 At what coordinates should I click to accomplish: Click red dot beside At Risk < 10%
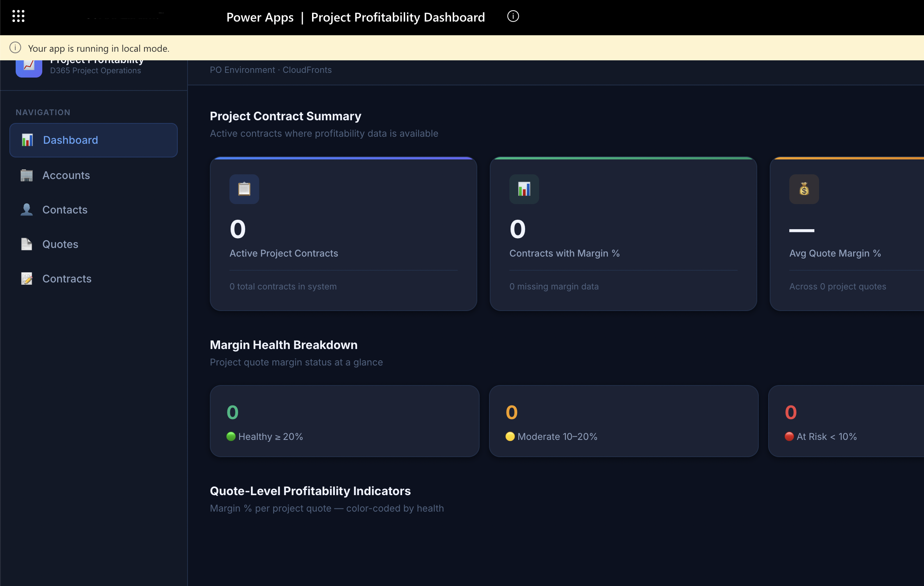[789, 436]
